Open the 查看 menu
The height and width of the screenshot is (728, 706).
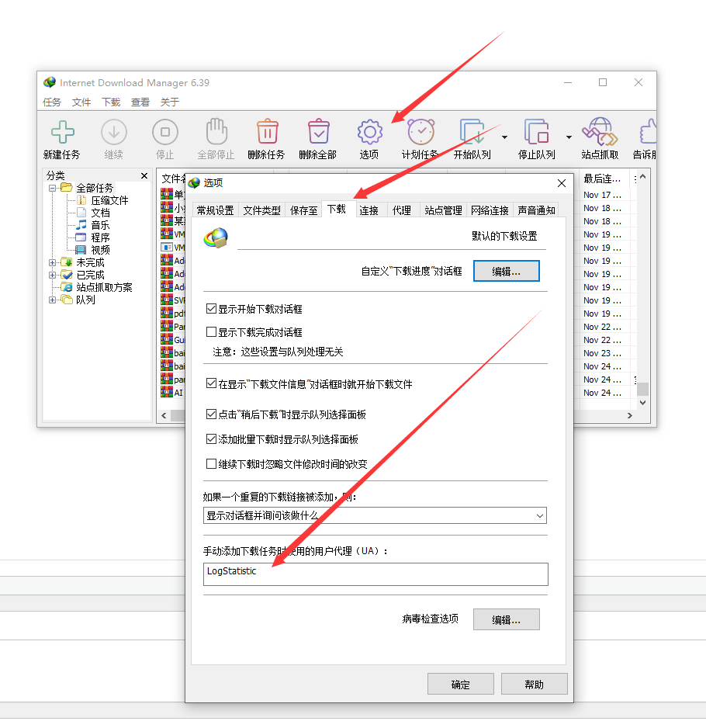140,102
